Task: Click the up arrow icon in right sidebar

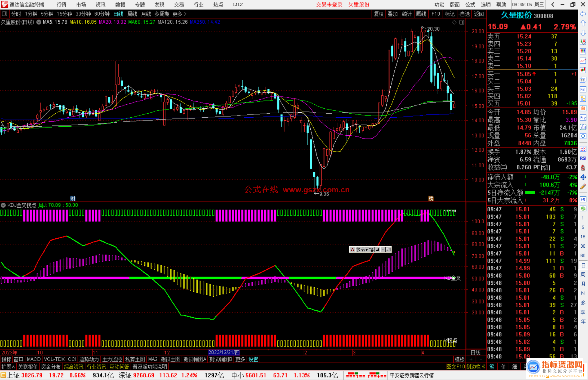Action: [x=583, y=23]
